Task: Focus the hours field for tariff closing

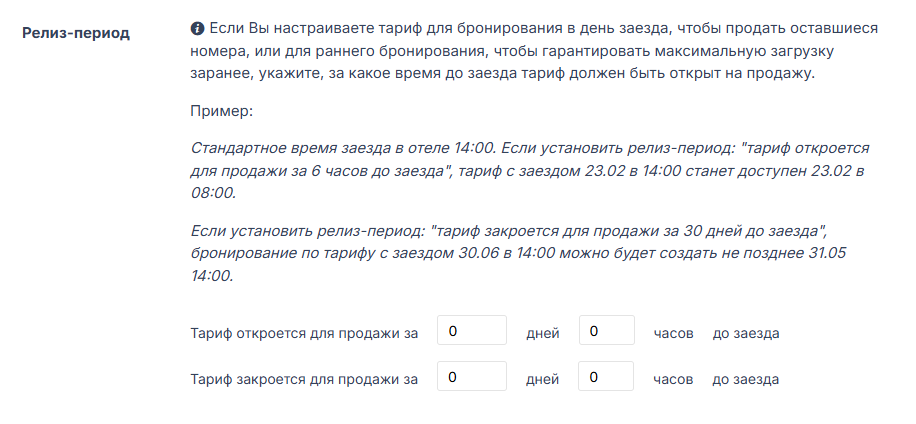Action: click(x=607, y=378)
